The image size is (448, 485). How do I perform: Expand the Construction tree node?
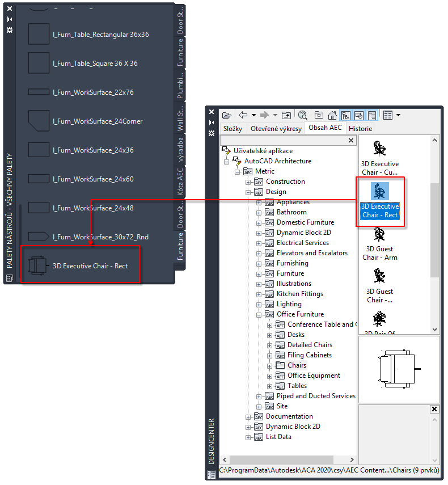[x=248, y=182]
